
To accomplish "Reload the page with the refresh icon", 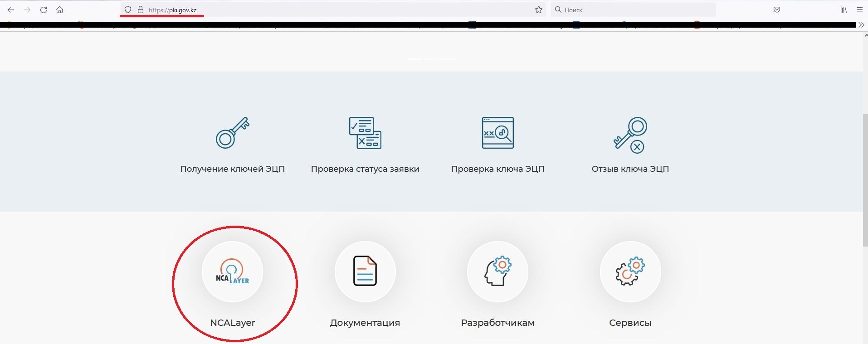I will (x=44, y=10).
